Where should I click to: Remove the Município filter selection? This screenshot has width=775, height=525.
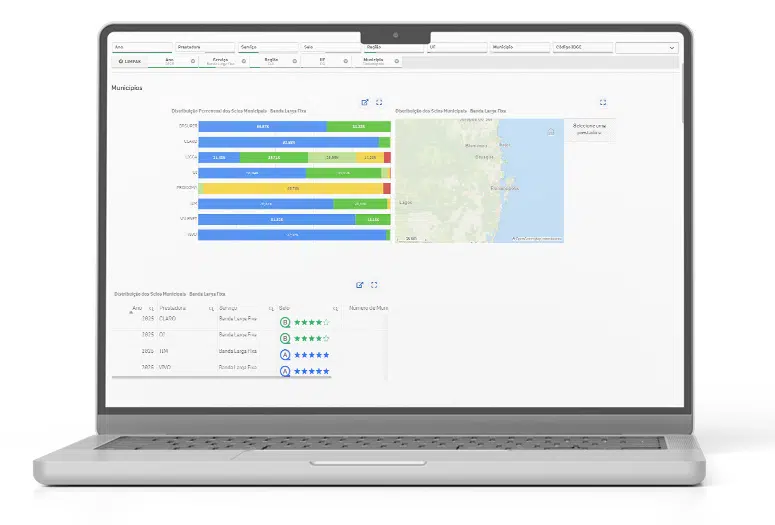click(397, 61)
